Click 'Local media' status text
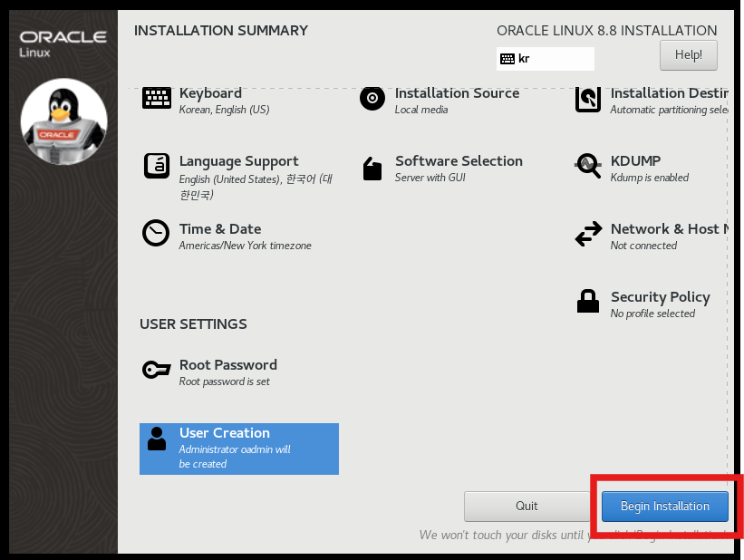 click(x=420, y=110)
